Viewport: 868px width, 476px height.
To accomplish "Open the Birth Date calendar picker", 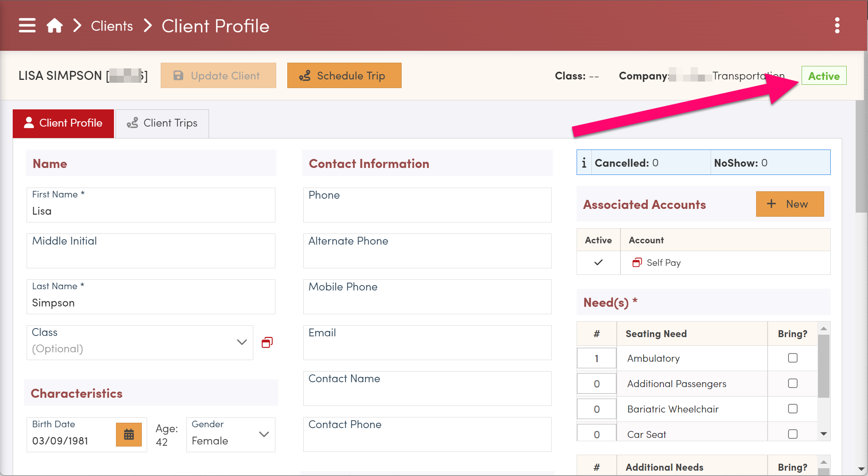I will tap(129, 434).
